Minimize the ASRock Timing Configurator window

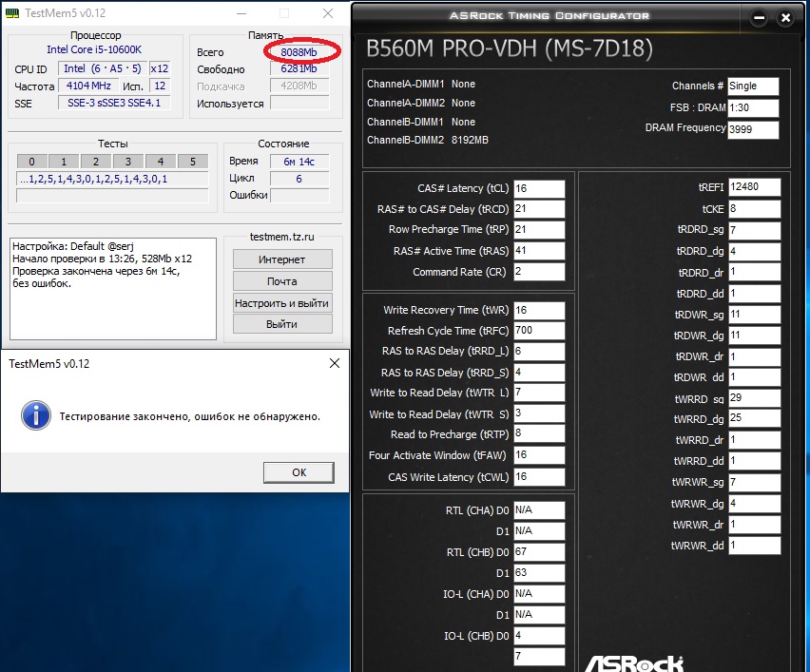759,18
